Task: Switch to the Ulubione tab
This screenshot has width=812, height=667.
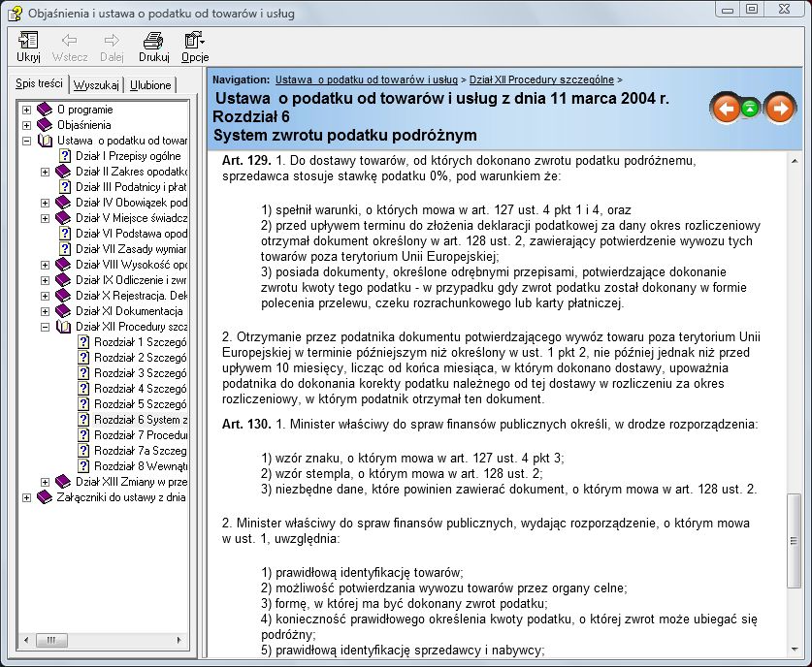Action: pyautogui.click(x=149, y=85)
